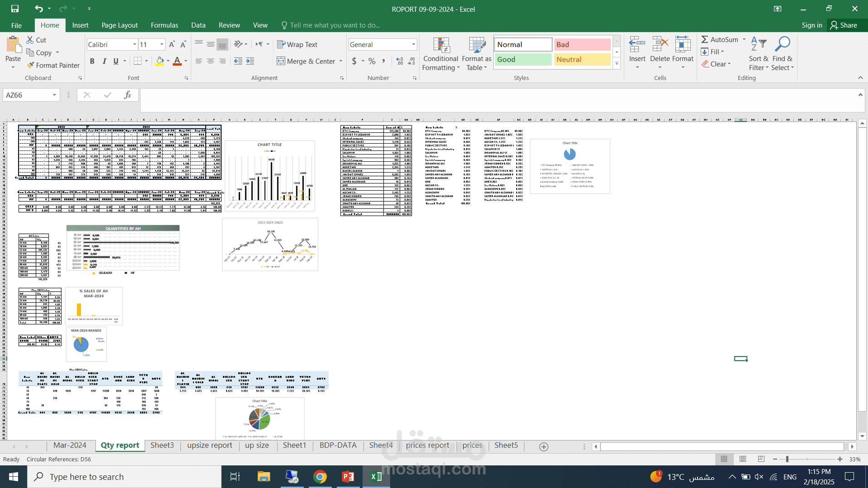Open the Sort & Filter menu
The width and height of the screenshot is (868, 488).
(758, 54)
